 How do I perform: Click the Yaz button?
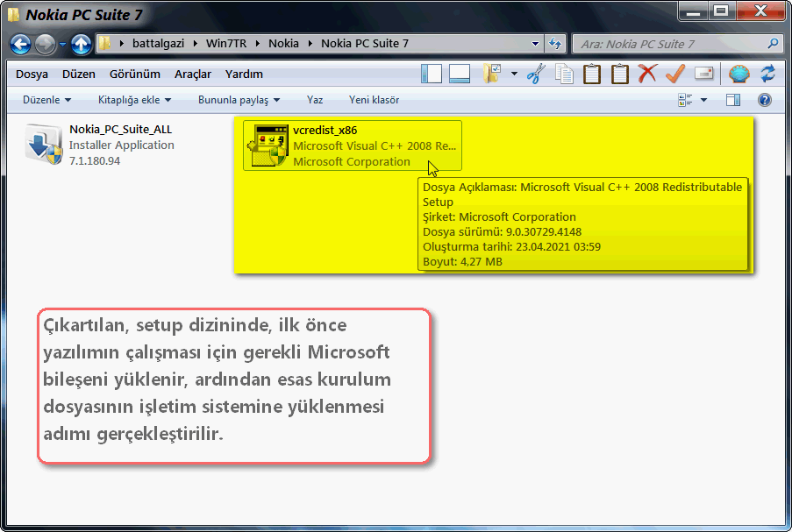315,100
